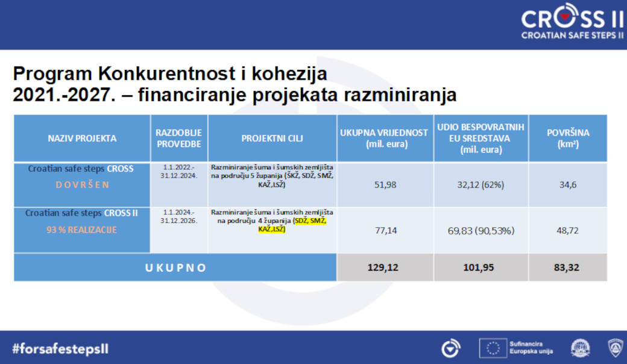The height and width of the screenshot is (364, 627).
Task: Click the cell showing 69,83 (90,53%)
Action: (480, 230)
